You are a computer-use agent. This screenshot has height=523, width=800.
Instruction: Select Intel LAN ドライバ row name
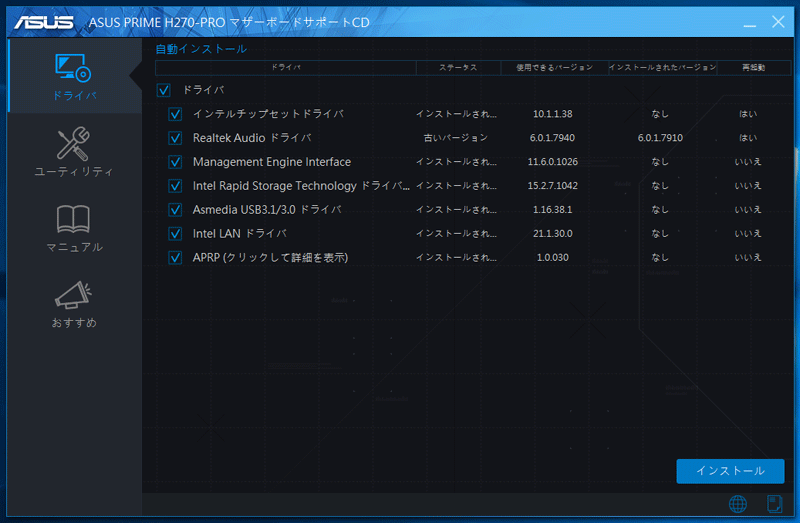(x=240, y=234)
